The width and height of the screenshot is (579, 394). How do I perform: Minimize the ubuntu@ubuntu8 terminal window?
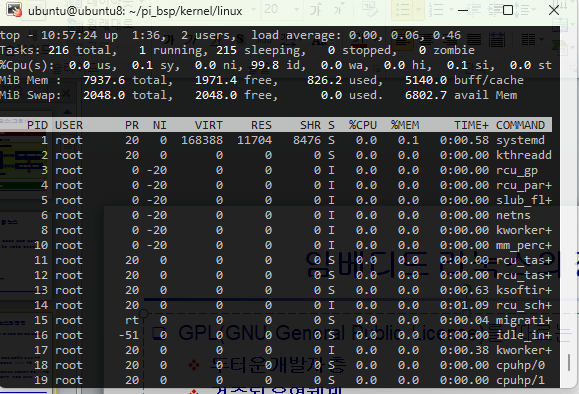pos(463,10)
